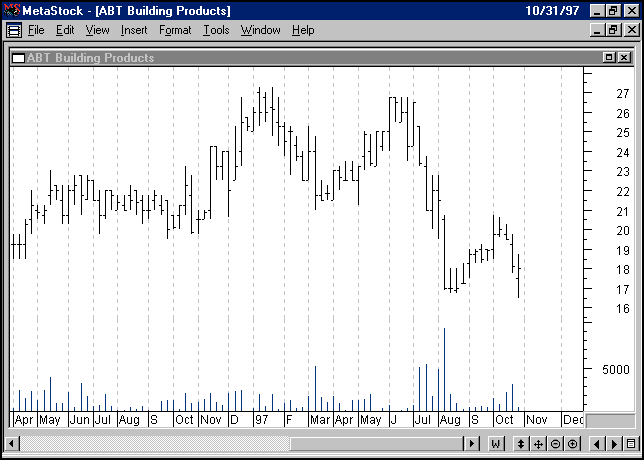
Task: Click the Jun label on the date axis
Action: (80, 420)
